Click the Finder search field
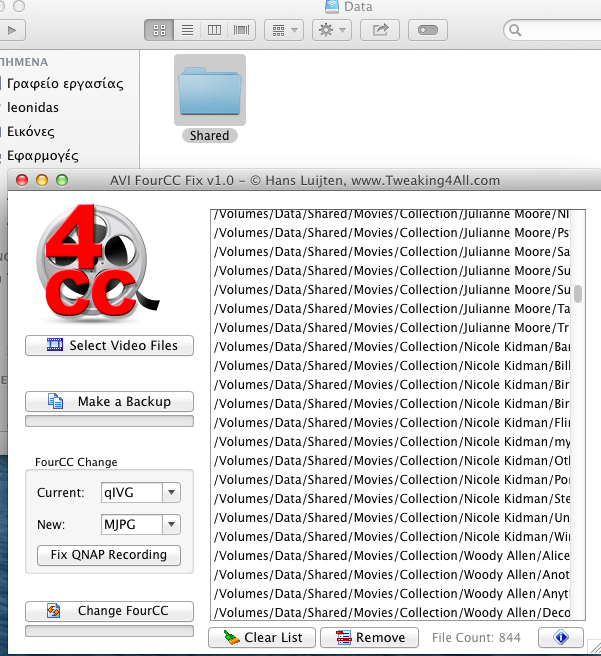This screenshot has width=601, height=656. point(555,31)
